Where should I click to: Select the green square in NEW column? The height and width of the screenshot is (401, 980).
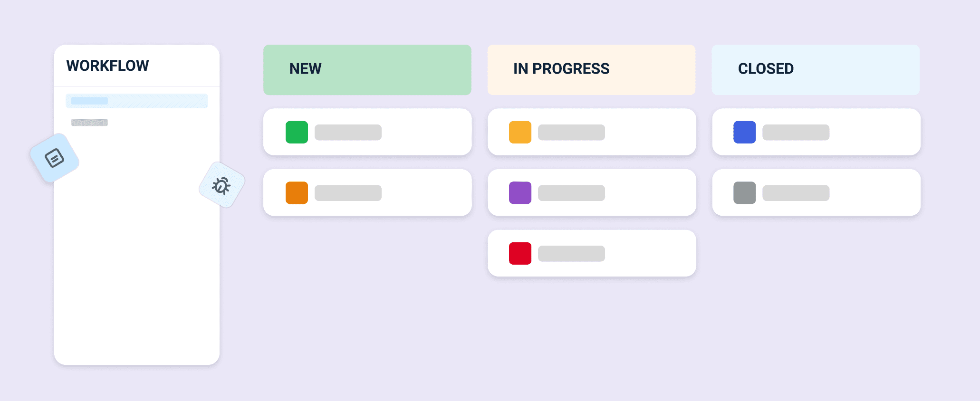click(297, 132)
